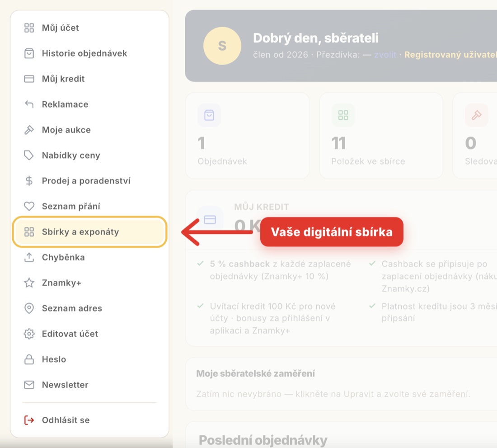Click the Moje sběratelské zaměření heading
The width and height of the screenshot is (497, 448).
[255, 373]
